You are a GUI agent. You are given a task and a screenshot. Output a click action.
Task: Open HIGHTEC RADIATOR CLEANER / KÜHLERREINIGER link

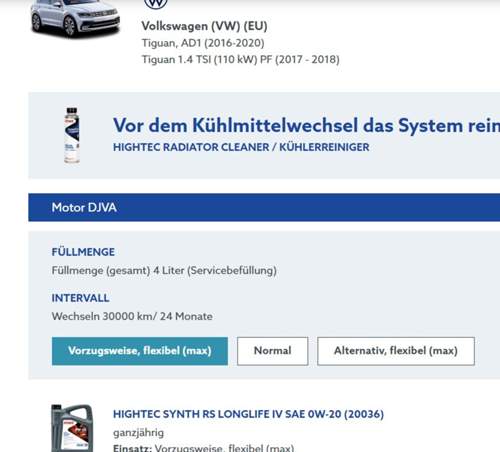[241, 147]
